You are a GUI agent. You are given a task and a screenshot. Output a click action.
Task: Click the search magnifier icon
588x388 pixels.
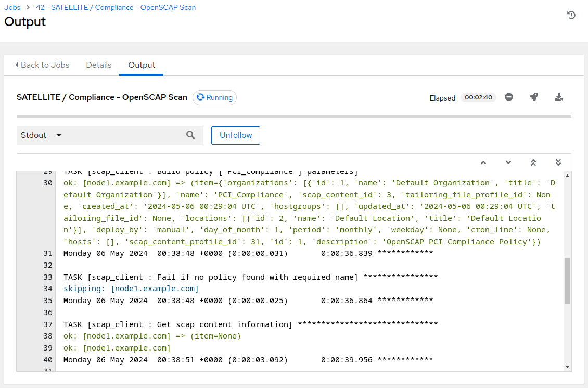tap(190, 135)
